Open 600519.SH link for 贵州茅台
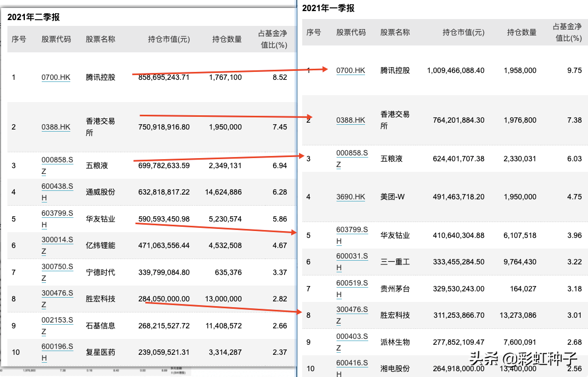588x377 pixels. point(352,289)
